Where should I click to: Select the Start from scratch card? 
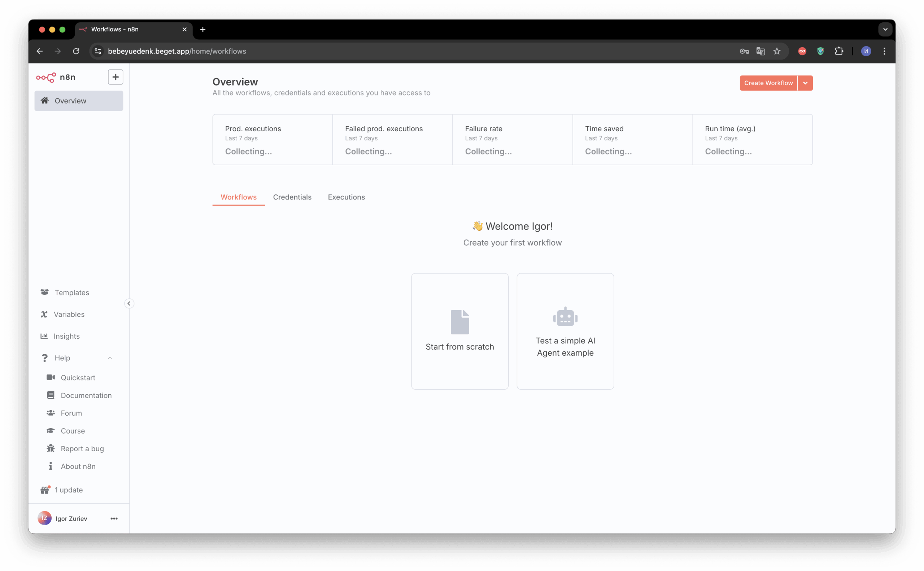[x=459, y=331]
